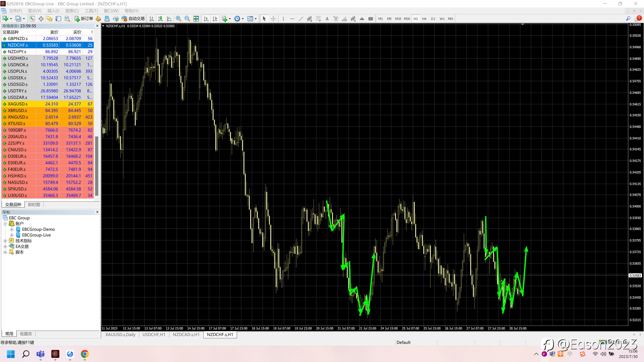The width and height of the screenshot is (644, 362).
Task: Expand the EBCGroup-Live account node
Action: pyautogui.click(x=12, y=235)
